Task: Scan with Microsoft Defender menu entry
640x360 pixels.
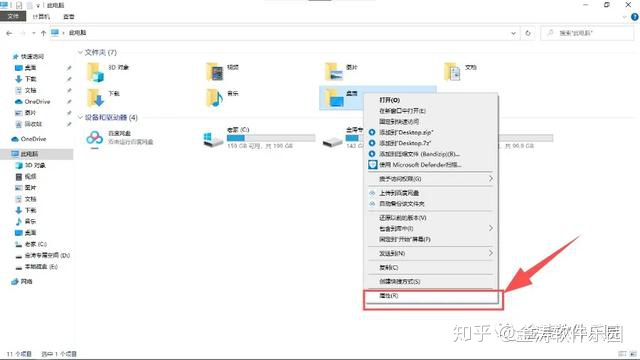Action: click(431, 165)
